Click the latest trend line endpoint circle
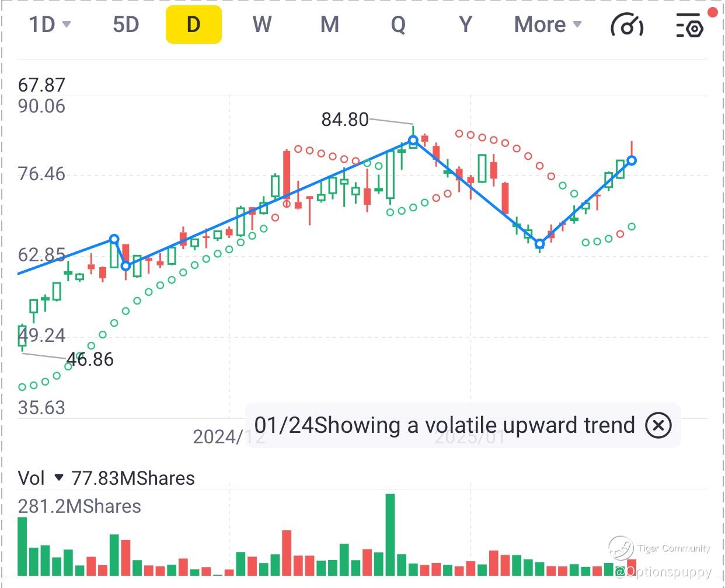 [632, 160]
